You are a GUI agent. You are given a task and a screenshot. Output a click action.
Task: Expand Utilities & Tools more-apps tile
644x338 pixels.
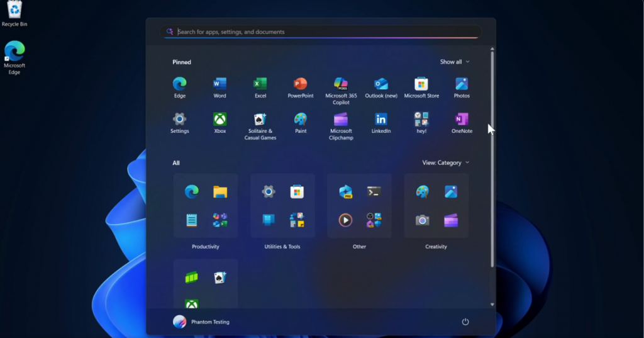click(297, 220)
